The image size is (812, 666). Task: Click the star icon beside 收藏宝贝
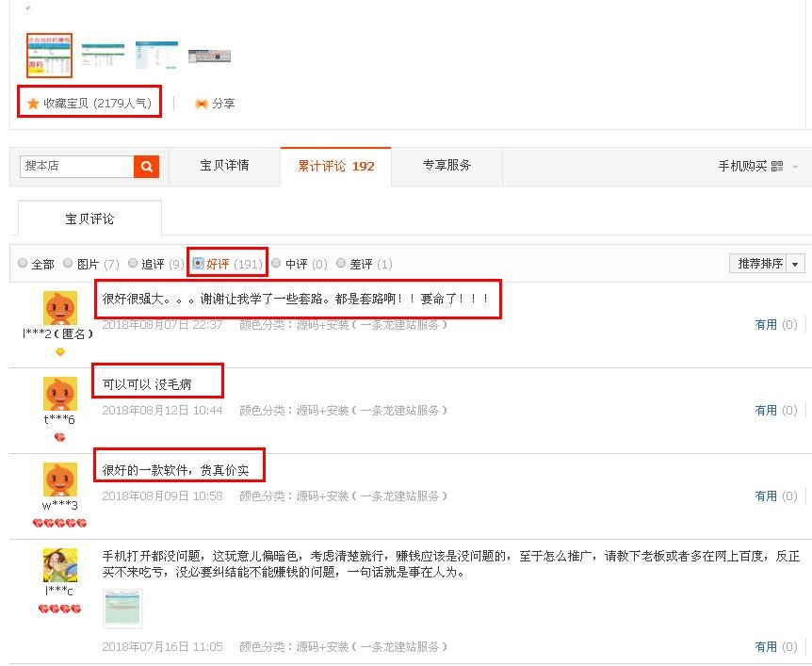pos(33,104)
